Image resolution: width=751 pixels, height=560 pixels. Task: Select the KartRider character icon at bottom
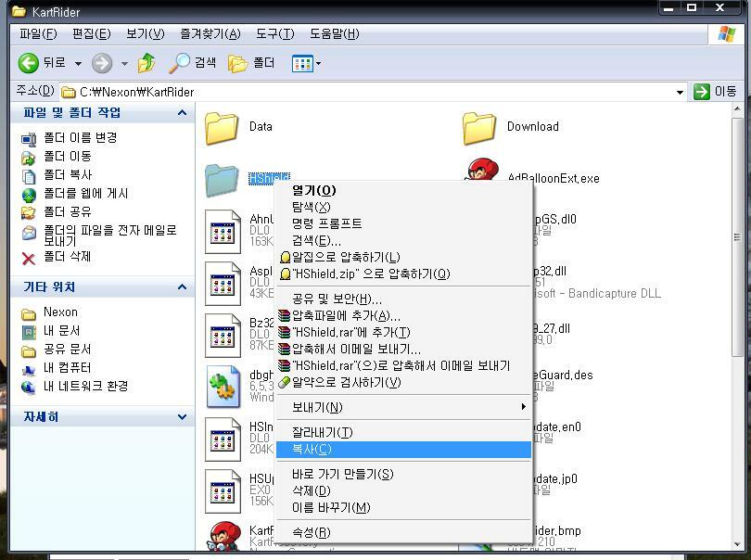tap(225, 536)
